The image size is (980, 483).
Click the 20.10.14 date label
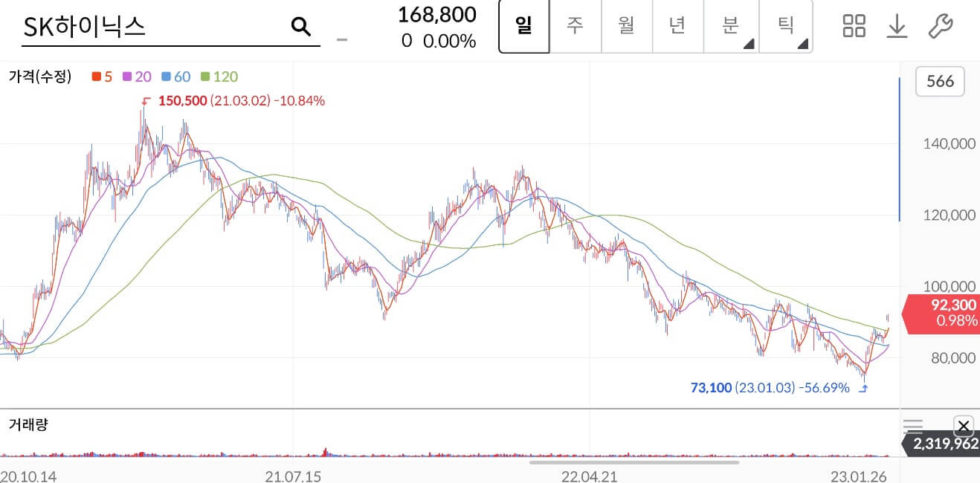tap(29, 476)
